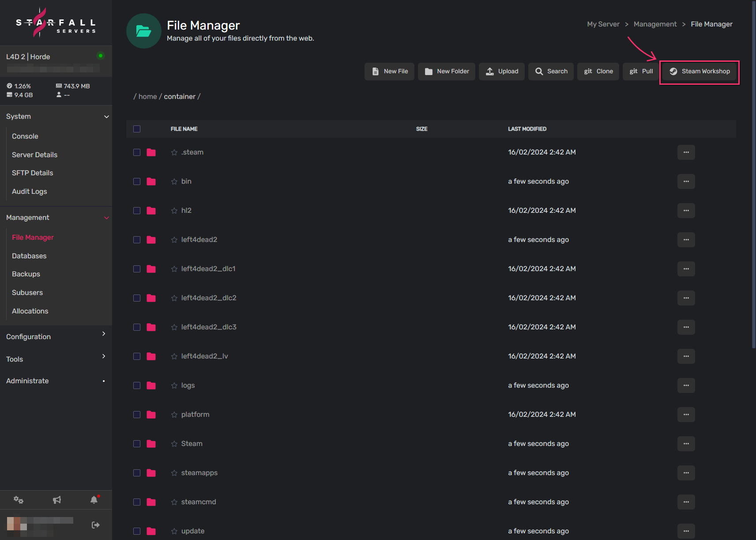Click the Search button

[551, 72]
